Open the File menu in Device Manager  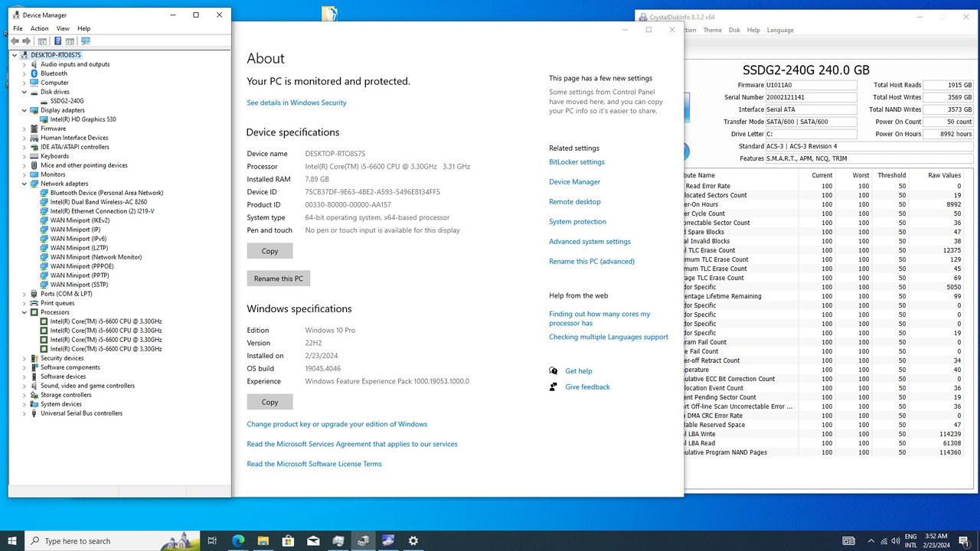coord(18,28)
